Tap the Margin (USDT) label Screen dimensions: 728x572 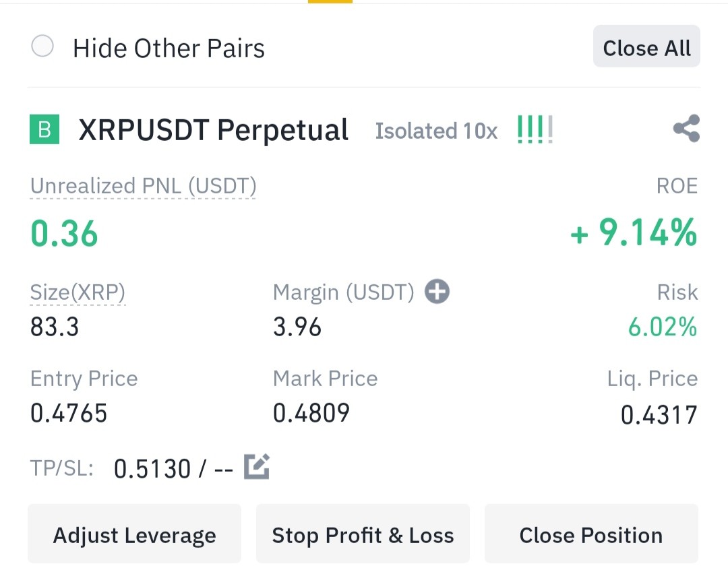pyautogui.click(x=344, y=292)
